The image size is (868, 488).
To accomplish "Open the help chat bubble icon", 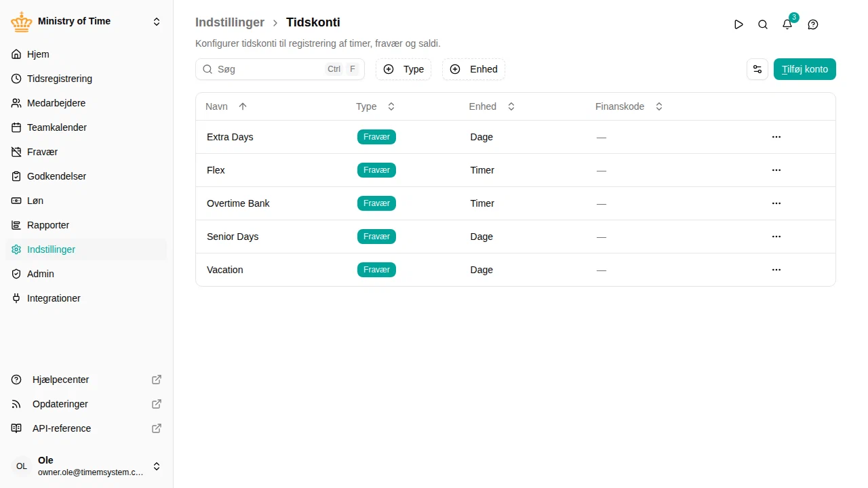I will click(813, 24).
